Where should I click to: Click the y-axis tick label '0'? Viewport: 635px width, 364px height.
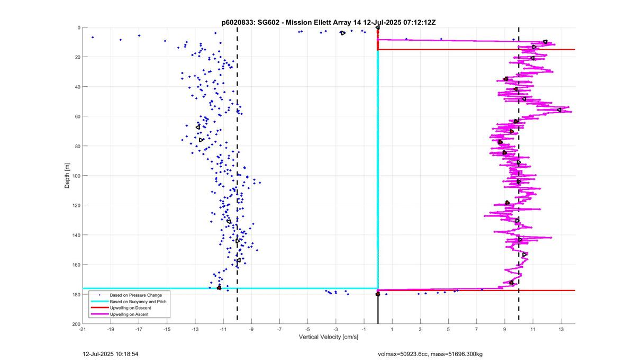pyautogui.click(x=79, y=28)
